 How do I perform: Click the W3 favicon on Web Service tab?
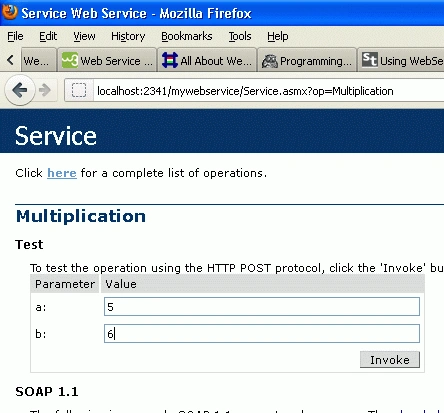pyautogui.click(x=70, y=61)
